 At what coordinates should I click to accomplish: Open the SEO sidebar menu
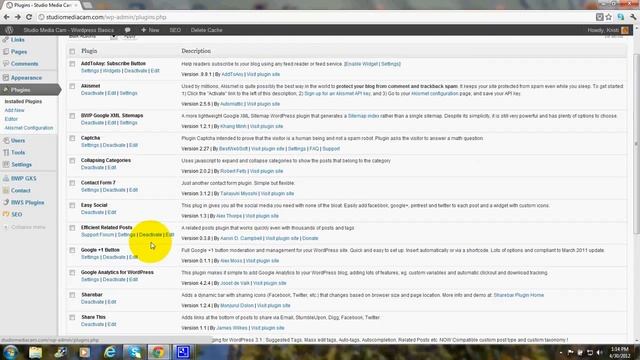point(16,214)
